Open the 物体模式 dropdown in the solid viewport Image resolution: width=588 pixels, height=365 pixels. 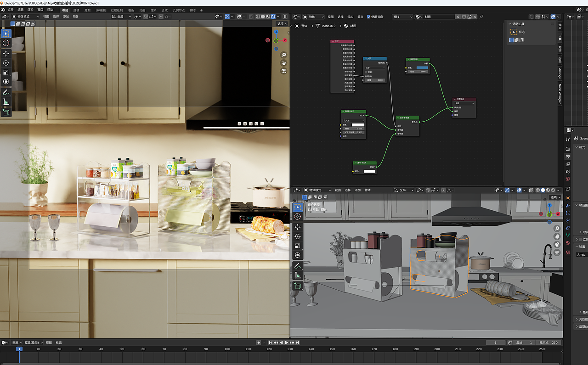click(x=317, y=190)
